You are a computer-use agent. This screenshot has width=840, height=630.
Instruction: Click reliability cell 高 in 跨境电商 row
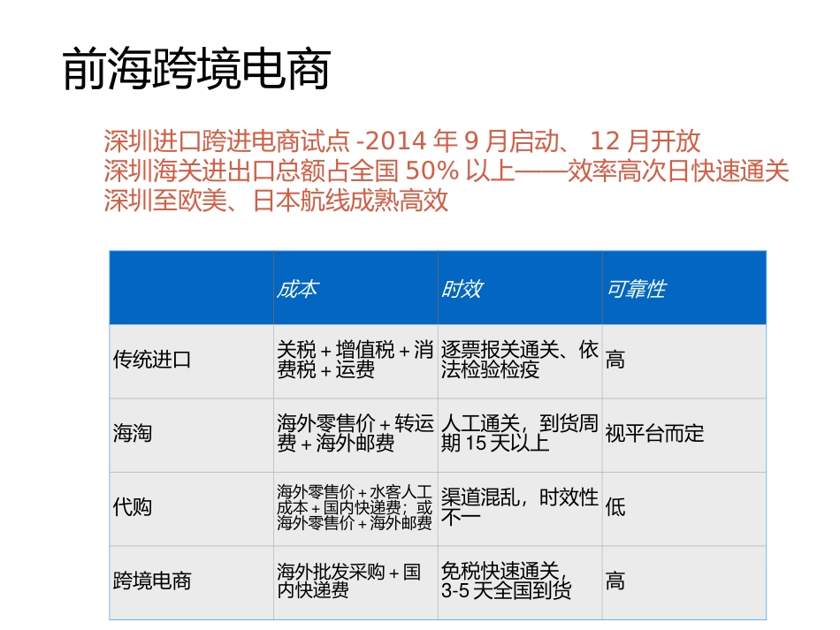(x=684, y=583)
